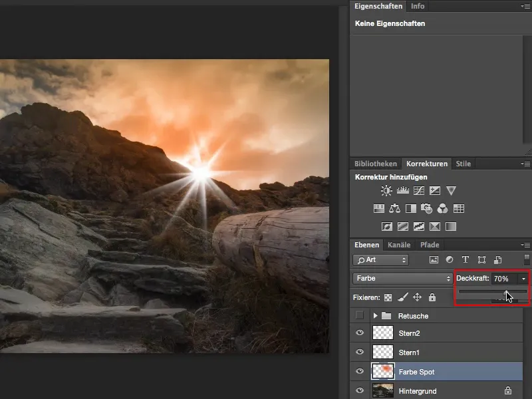This screenshot has height=399, width=532.
Task: Select the Stern1 layer thumbnail
Action: point(382,352)
